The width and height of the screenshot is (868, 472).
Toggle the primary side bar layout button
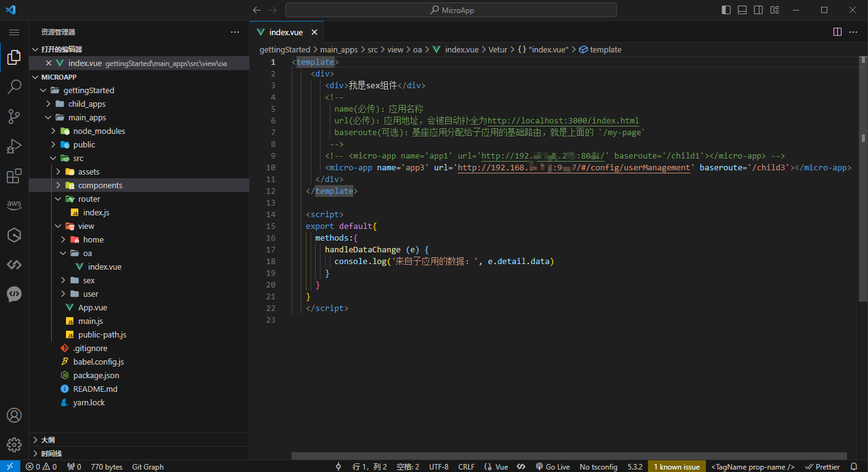pos(726,10)
